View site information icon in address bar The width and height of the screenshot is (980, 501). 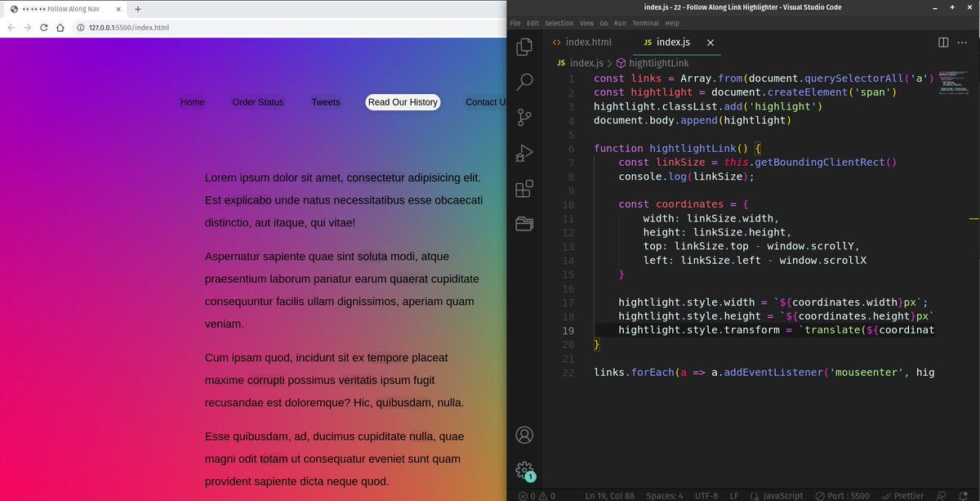coord(81,27)
